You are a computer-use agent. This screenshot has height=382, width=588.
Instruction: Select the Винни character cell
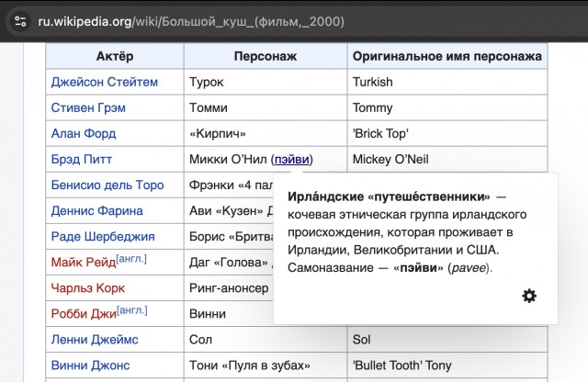pyautogui.click(x=229, y=314)
